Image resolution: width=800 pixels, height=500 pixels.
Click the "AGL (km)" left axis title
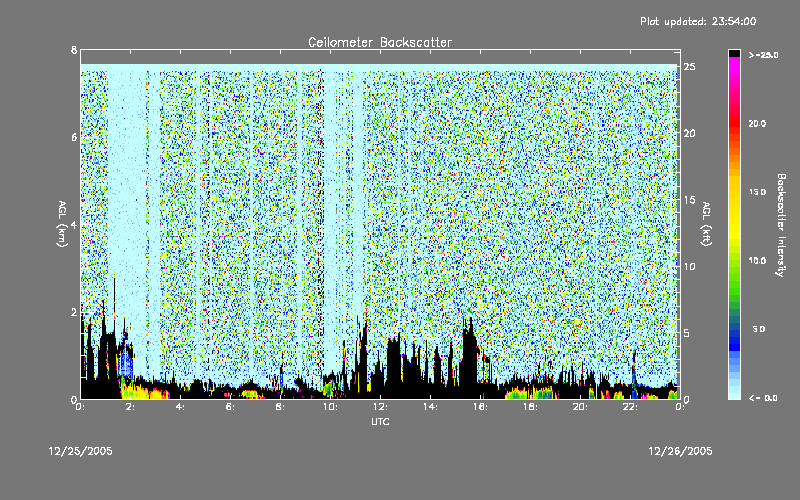62,224
